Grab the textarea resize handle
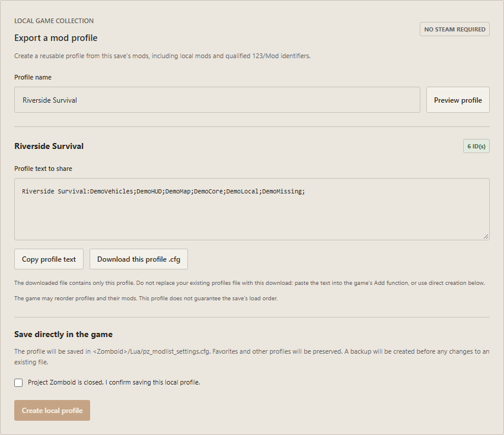The image size is (504, 435). tap(486, 236)
